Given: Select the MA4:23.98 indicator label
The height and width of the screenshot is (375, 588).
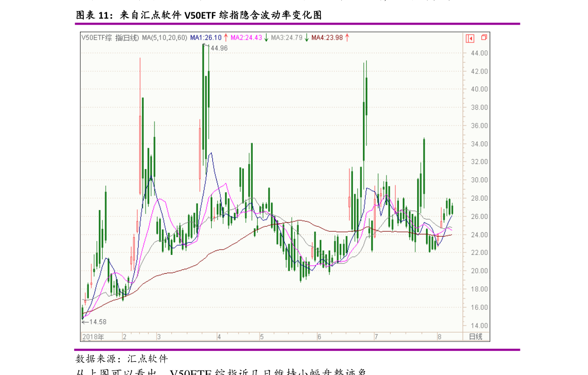Looking at the screenshot, I should [327, 38].
